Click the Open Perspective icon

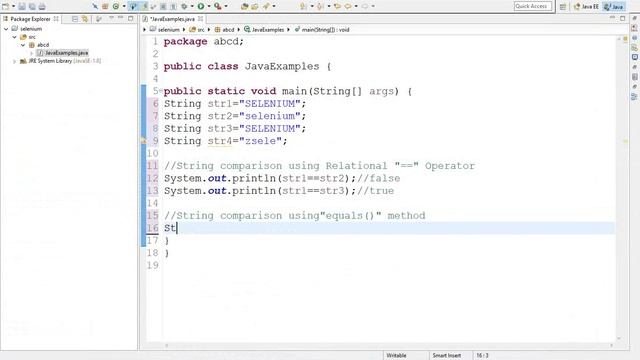(563, 7)
